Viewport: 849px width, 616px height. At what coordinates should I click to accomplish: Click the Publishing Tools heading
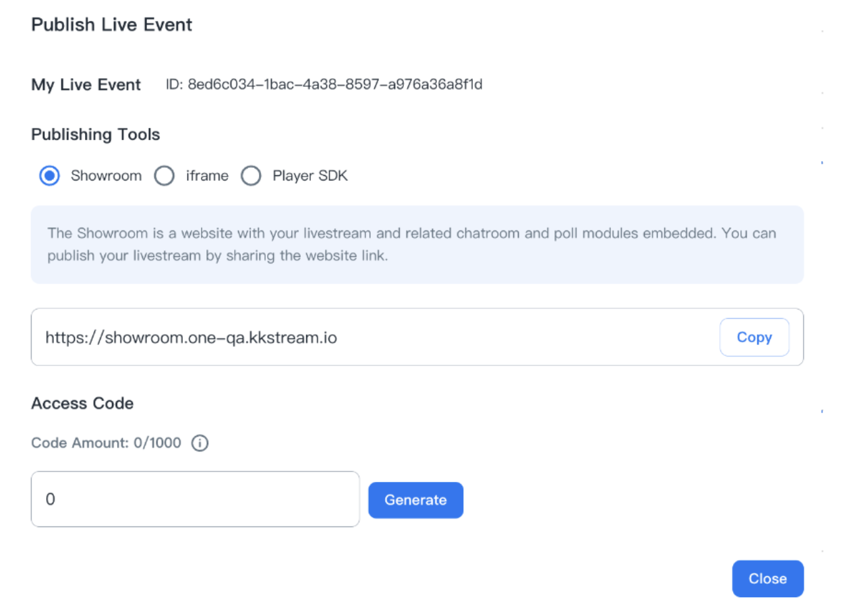click(x=96, y=135)
